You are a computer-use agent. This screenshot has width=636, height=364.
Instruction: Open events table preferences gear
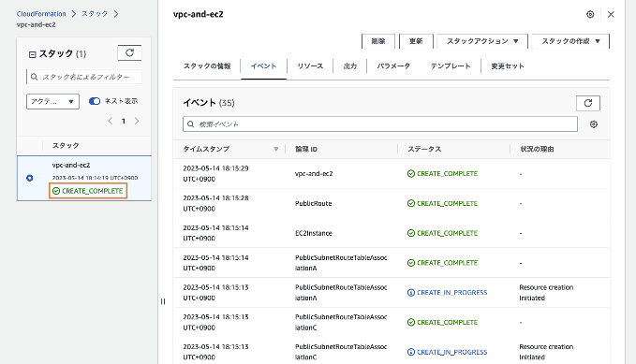[x=594, y=124]
